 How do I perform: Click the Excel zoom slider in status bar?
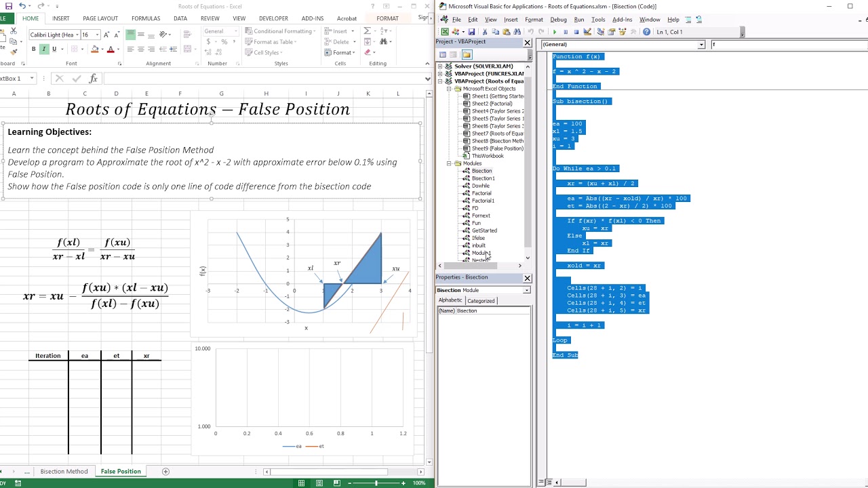(376, 483)
